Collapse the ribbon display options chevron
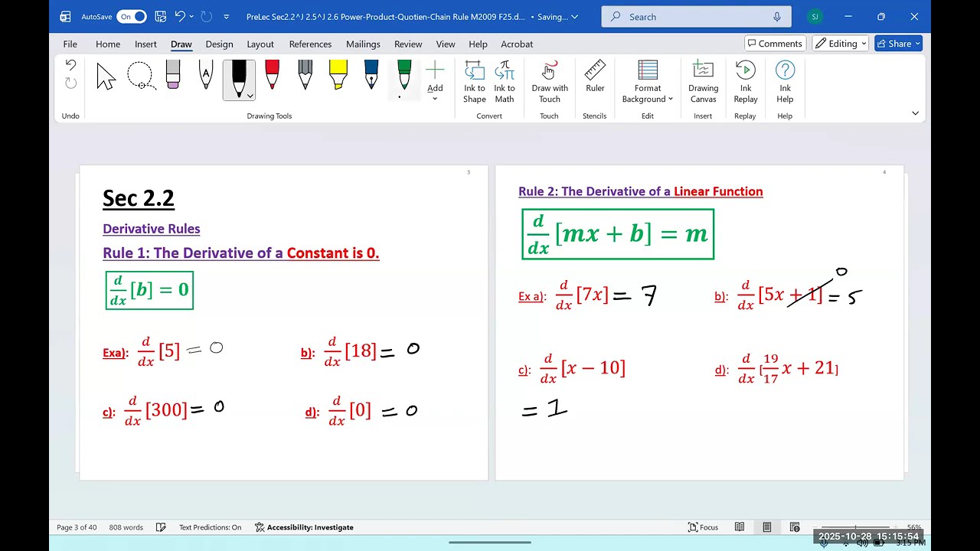This screenshot has height=551, width=980. pos(915,113)
